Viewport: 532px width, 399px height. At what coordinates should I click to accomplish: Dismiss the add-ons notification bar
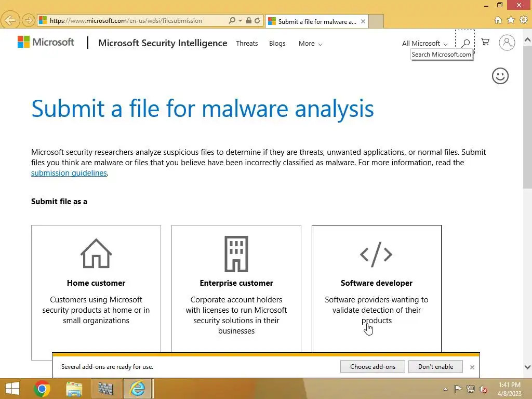pos(472,367)
